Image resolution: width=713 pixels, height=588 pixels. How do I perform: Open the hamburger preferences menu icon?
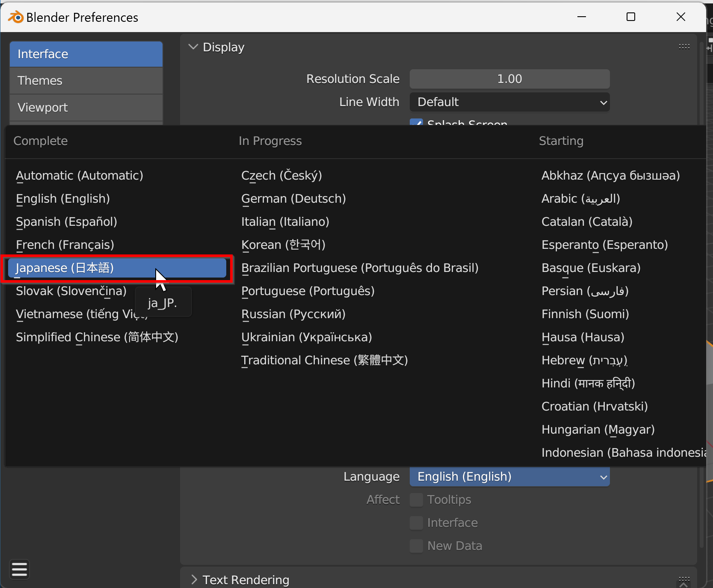(19, 570)
